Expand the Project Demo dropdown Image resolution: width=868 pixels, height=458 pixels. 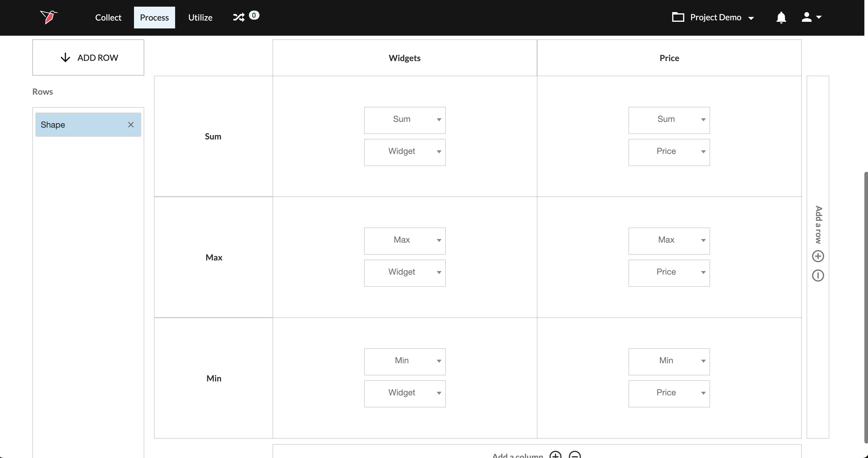751,18
